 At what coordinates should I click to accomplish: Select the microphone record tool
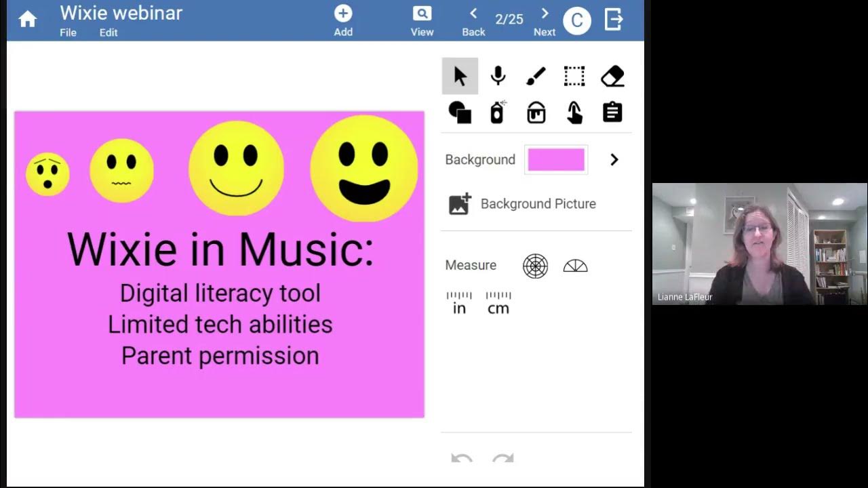point(498,76)
